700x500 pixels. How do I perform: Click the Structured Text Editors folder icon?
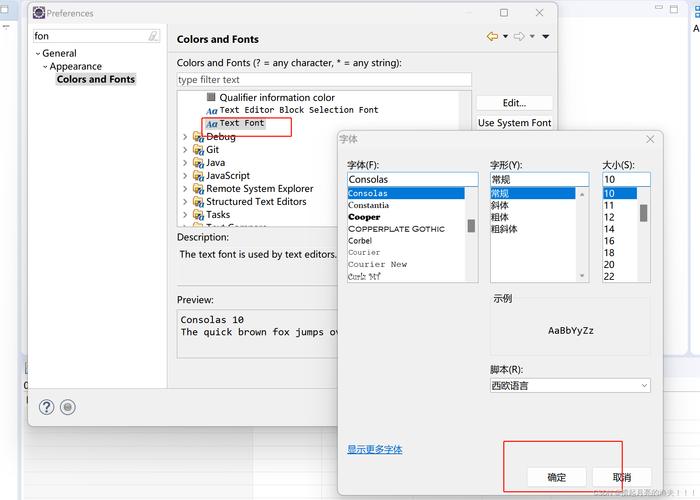(198, 202)
